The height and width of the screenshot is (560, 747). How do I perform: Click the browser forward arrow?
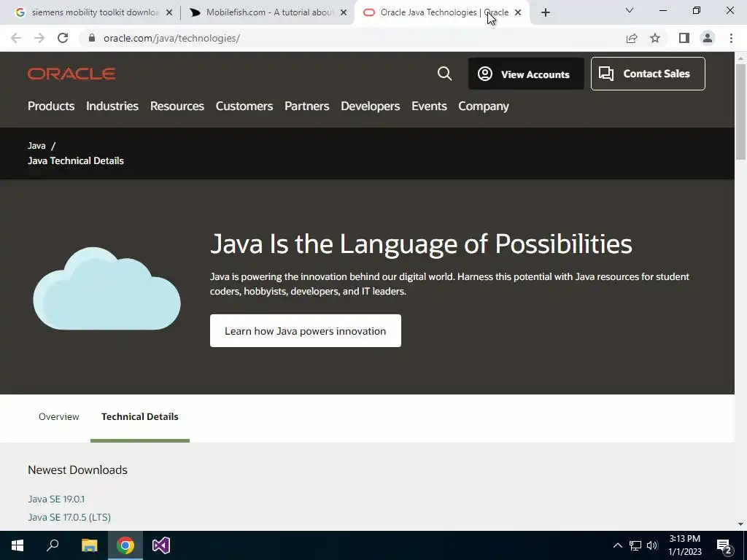click(39, 38)
